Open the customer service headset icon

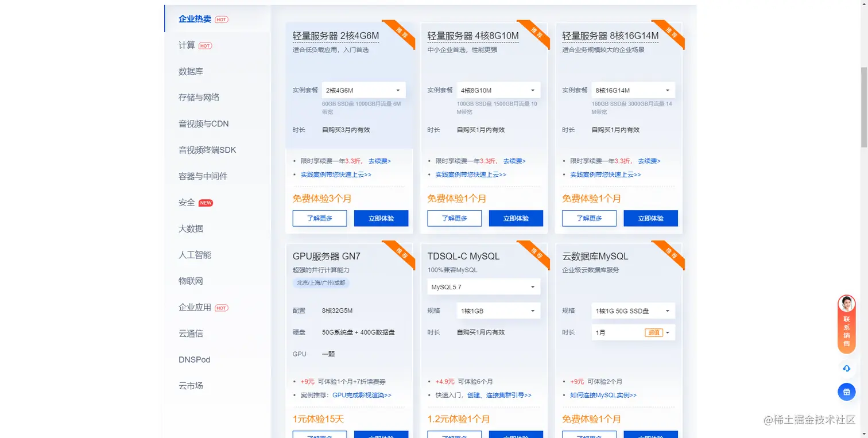coord(846,368)
